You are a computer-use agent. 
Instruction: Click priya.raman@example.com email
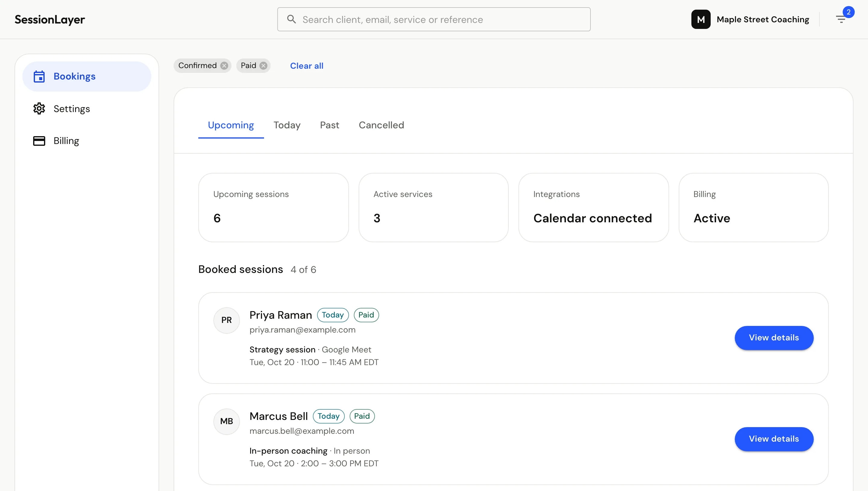tap(302, 330)
